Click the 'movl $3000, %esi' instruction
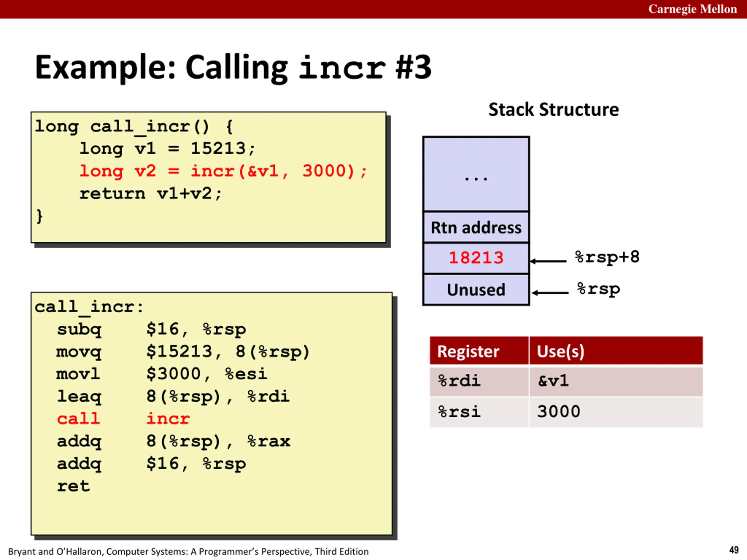747x560 pixels. 162,374
